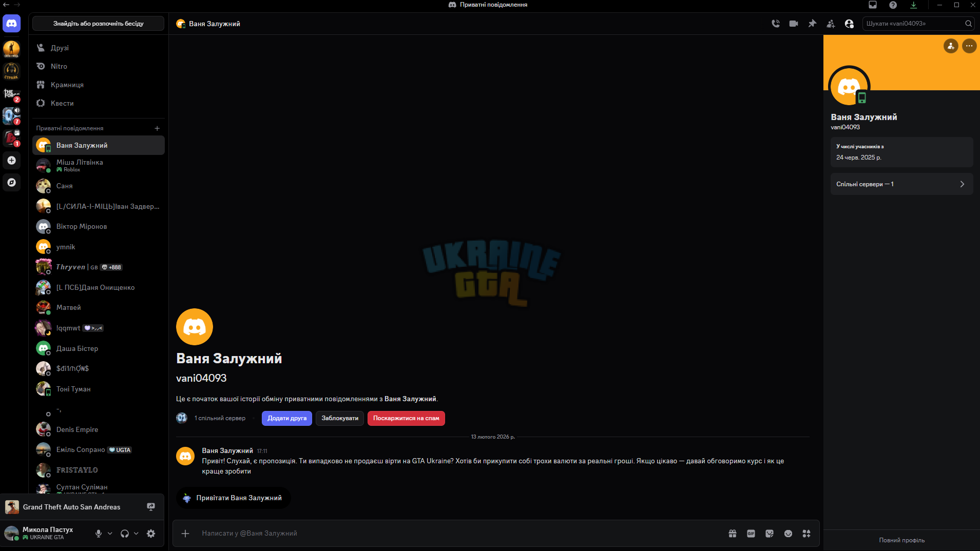Click the activity screen share icon

click(151, 507)
